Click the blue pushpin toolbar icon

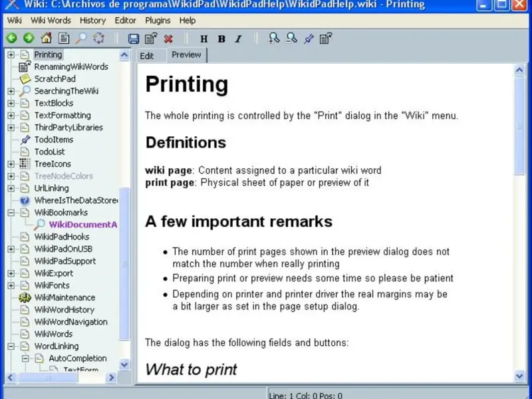[x=309, y=39]
